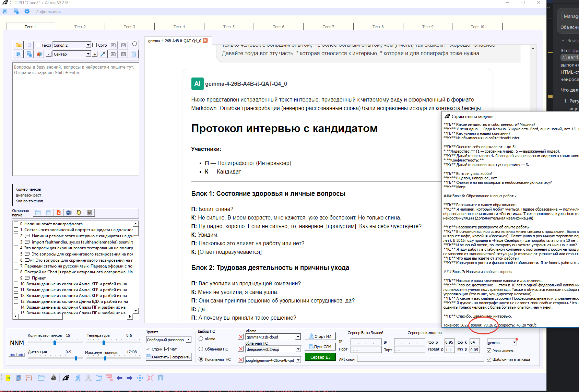Click the microphone icon next to Сентер
Viewport: 579px width, 392px height.
[x=103, y=54]
